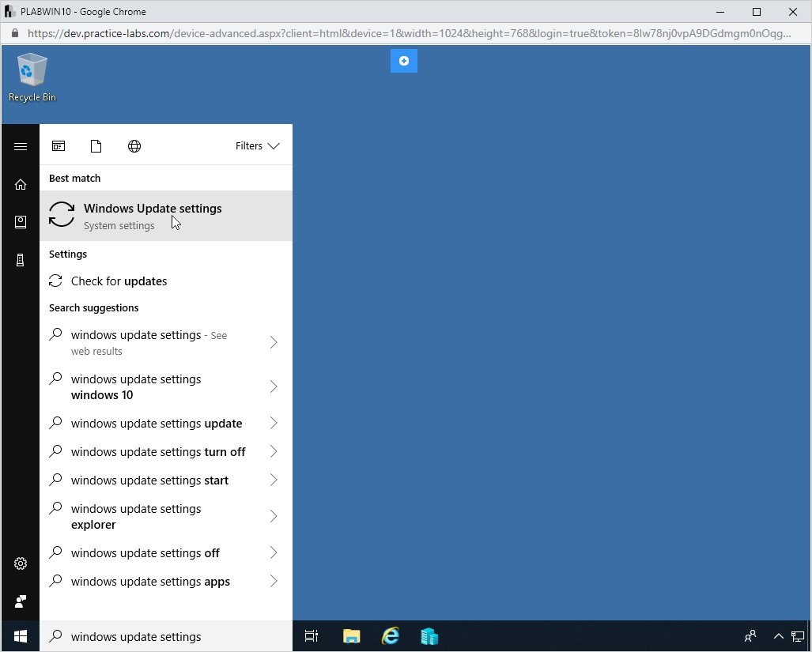Open Windows Update settings best match
Screen dimensions: 812x652
click(x=166, y=216)
